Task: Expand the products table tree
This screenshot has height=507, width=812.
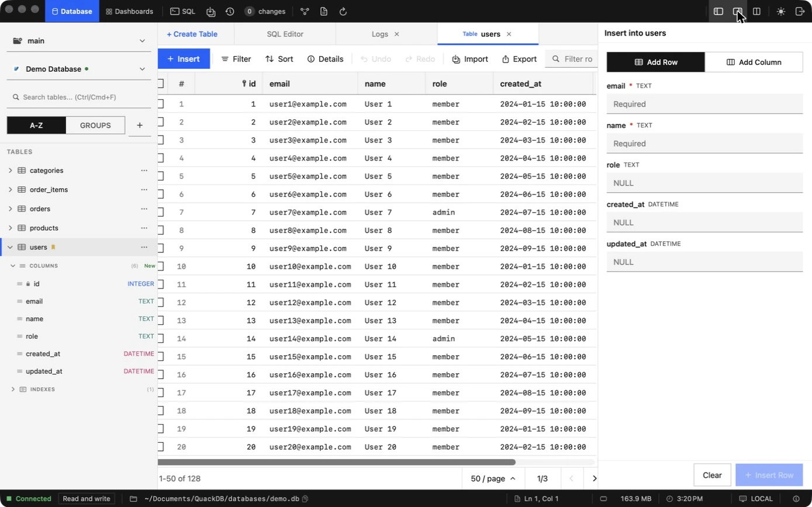Action: click(10, 228)
